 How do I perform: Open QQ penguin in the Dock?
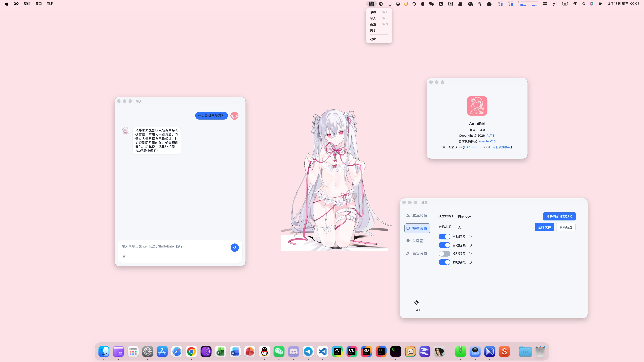264,352
